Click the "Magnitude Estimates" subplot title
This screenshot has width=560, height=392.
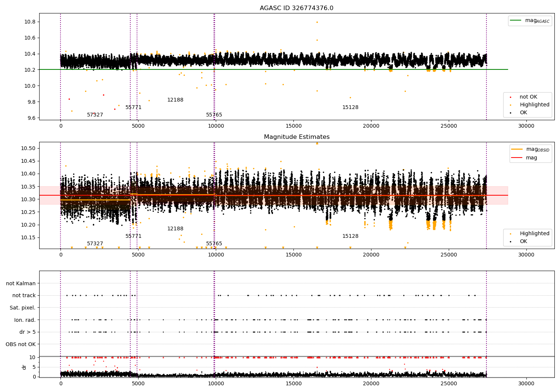pos(296,137)
